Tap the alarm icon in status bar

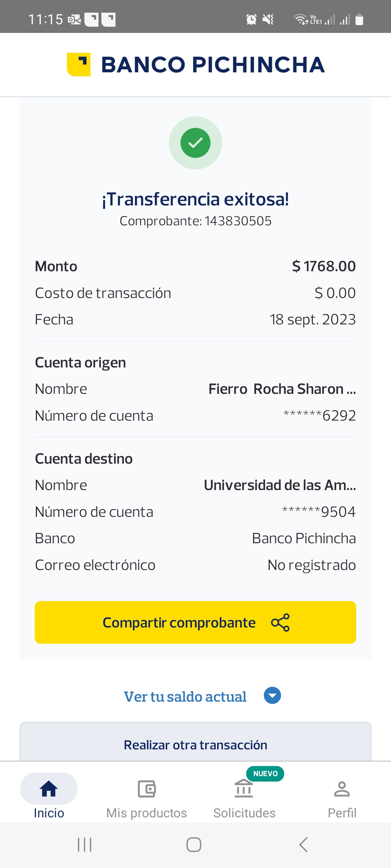251,19
